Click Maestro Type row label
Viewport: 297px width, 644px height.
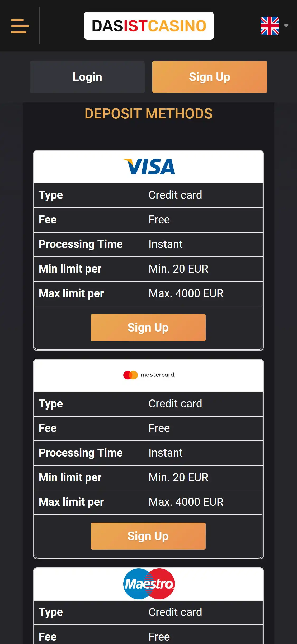click(51, 612)
